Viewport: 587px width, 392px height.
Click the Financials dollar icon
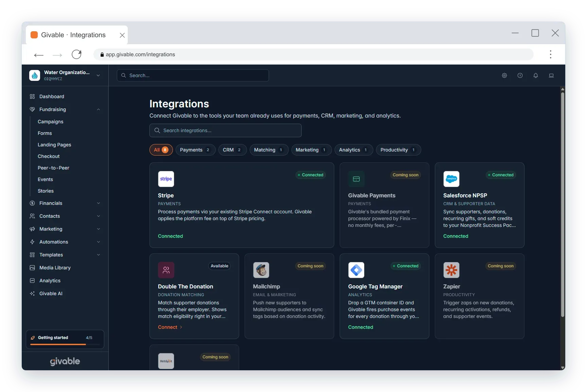[32, 203]
